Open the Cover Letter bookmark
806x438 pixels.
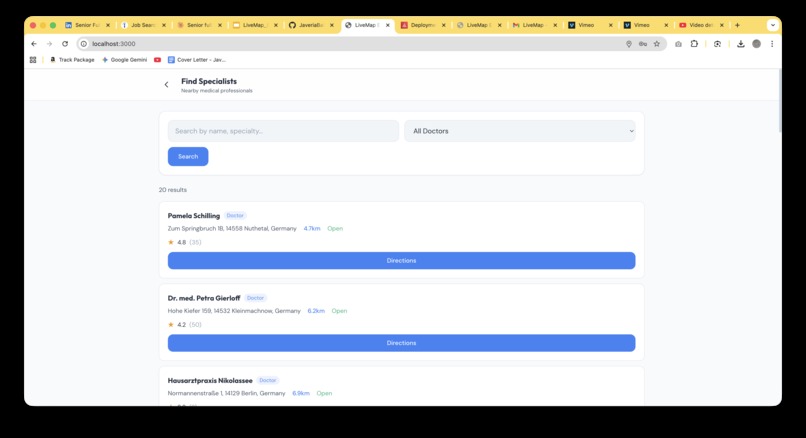(197, 60)
